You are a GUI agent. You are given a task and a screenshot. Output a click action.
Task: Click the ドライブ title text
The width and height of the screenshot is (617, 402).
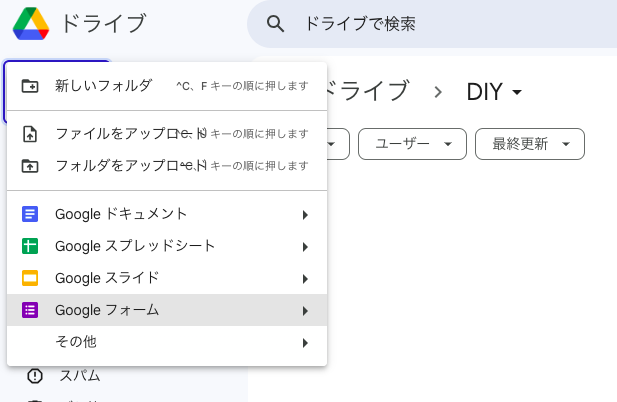coord(103,24)
